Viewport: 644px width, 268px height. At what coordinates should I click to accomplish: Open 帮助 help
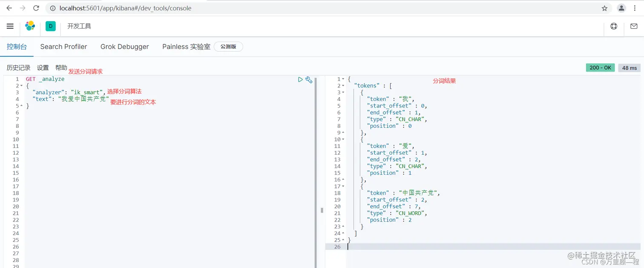(61, 68)
